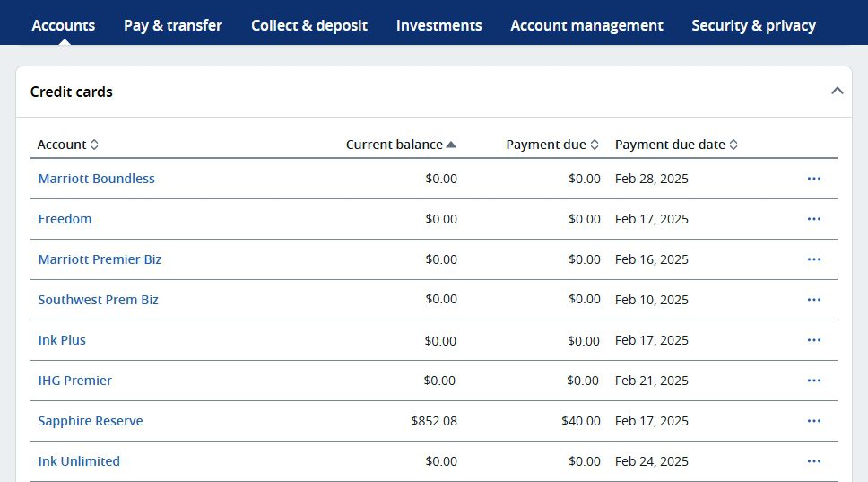Switch to the Investments tab

(438, 25)
